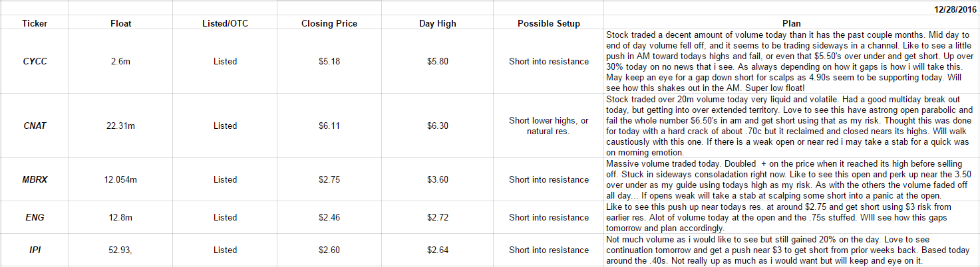The image size is (980, 267).
Task: Select the $3.60 day high cell
Action: coord(438,179)
